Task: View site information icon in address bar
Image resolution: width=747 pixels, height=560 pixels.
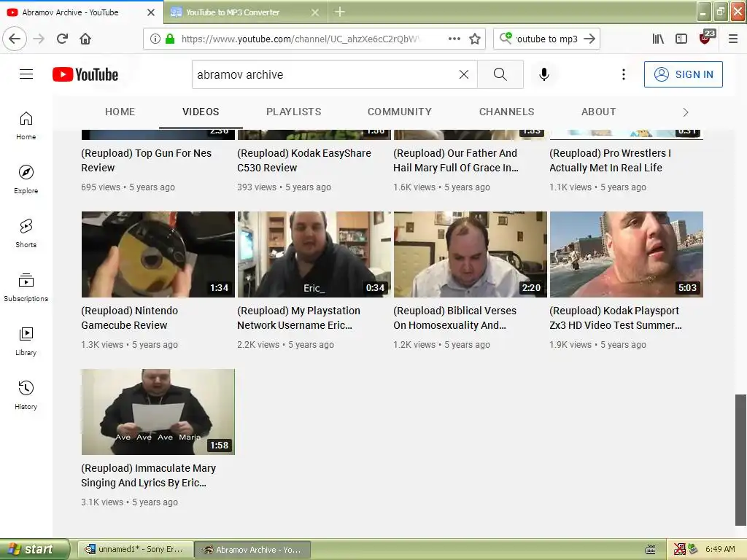Action: click(x=155, y=39)
